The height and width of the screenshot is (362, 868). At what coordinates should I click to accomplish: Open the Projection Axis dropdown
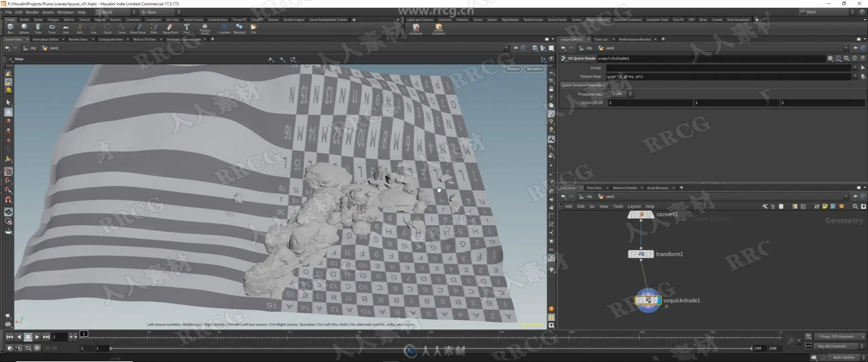[621, 94]
